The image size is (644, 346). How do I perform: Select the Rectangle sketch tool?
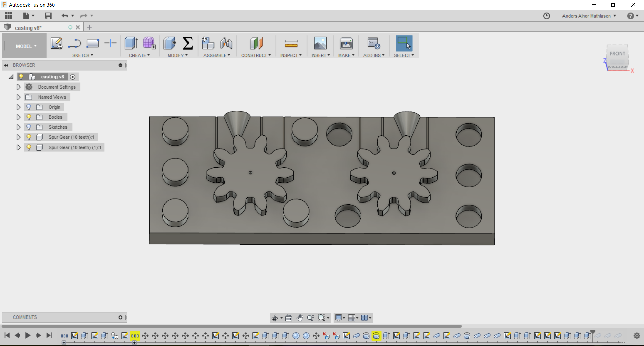click(x=93, y=43)
